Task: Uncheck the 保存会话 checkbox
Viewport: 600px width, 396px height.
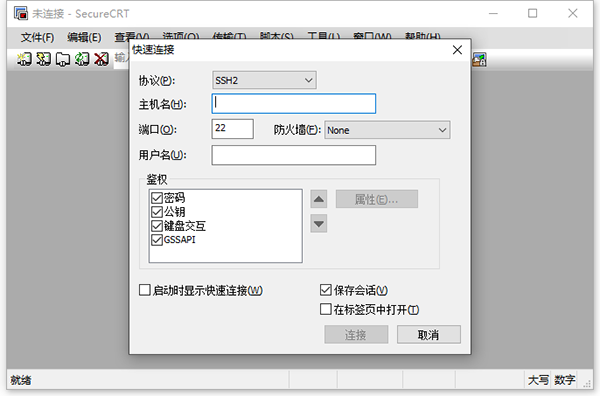Action: 326,290
